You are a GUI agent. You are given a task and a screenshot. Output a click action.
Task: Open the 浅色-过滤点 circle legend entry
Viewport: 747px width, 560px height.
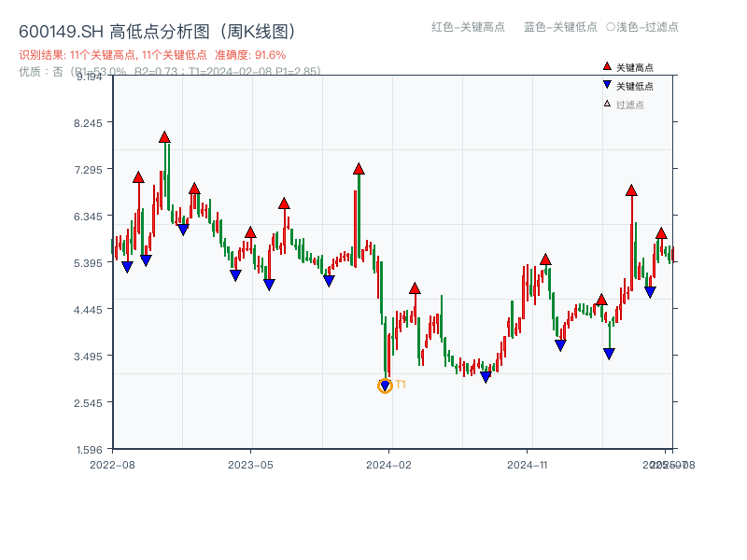[644, 28]
